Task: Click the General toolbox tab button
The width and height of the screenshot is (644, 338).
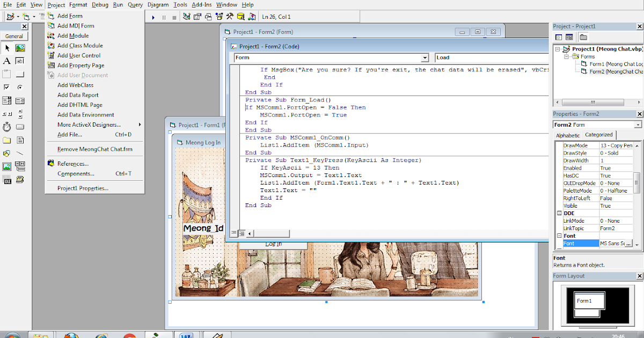Action: click(x=14, y=36)
